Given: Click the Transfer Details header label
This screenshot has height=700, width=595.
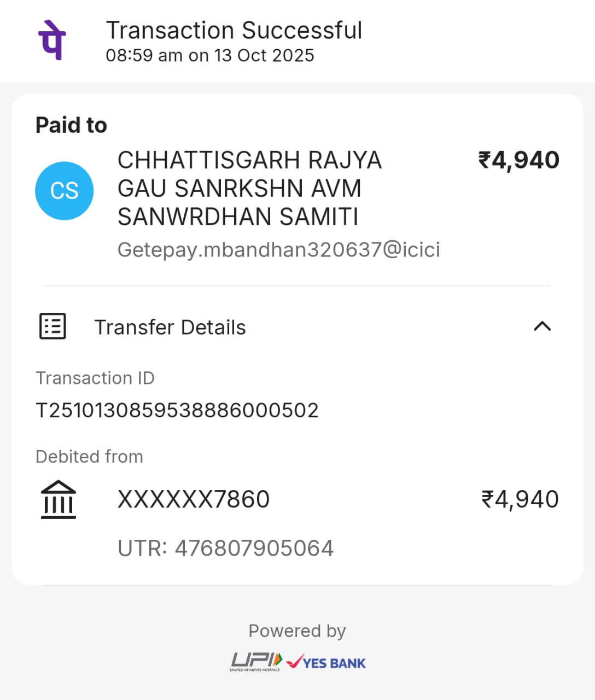Looking at the screenshot, I should pos(170,328).
